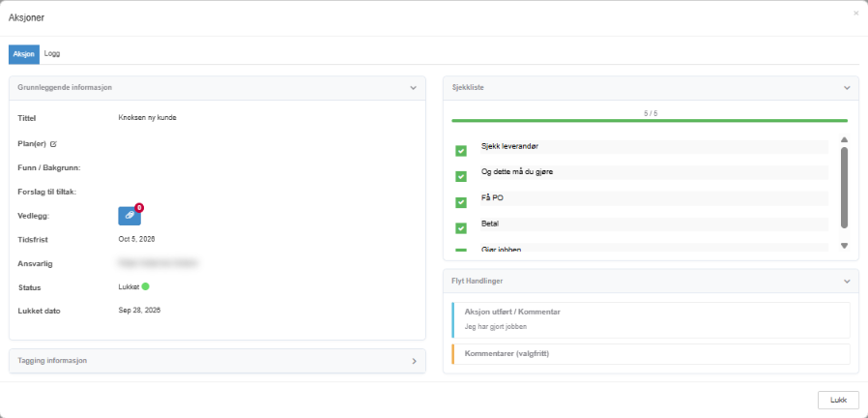
Task: Click the checklist vertical scrollbar thumb
Action: pyautogui.click(x=844, y=188)
